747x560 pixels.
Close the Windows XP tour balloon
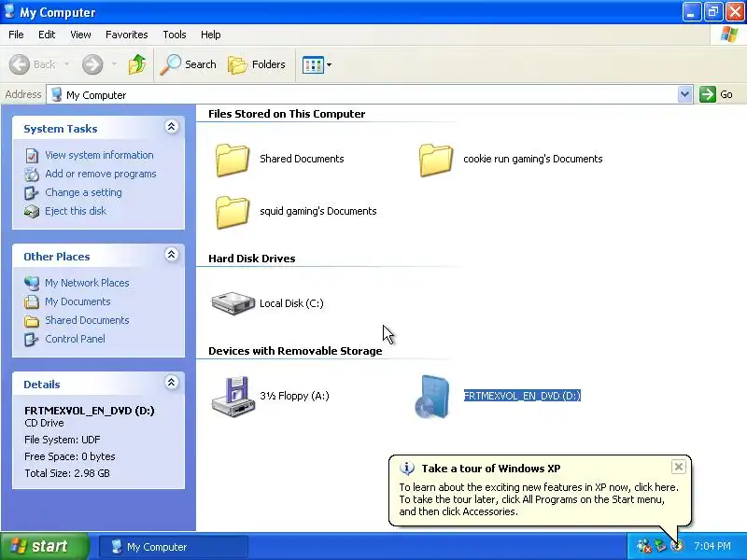(x=679, y=467)
